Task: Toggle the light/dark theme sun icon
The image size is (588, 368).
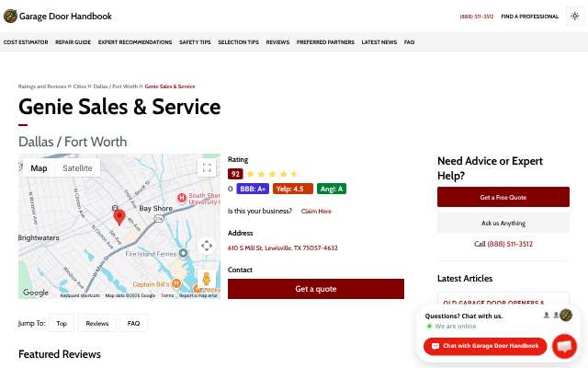Action: click(575, 17)
